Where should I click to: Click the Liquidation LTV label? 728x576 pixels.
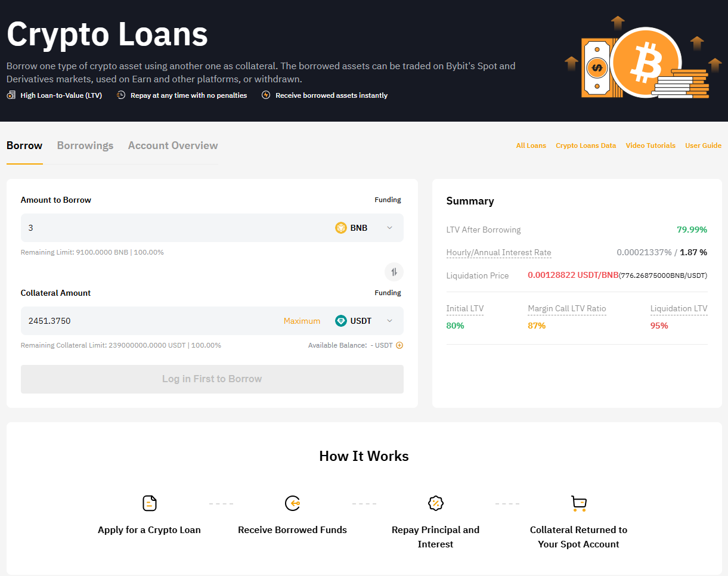click(x=679, y=309)
